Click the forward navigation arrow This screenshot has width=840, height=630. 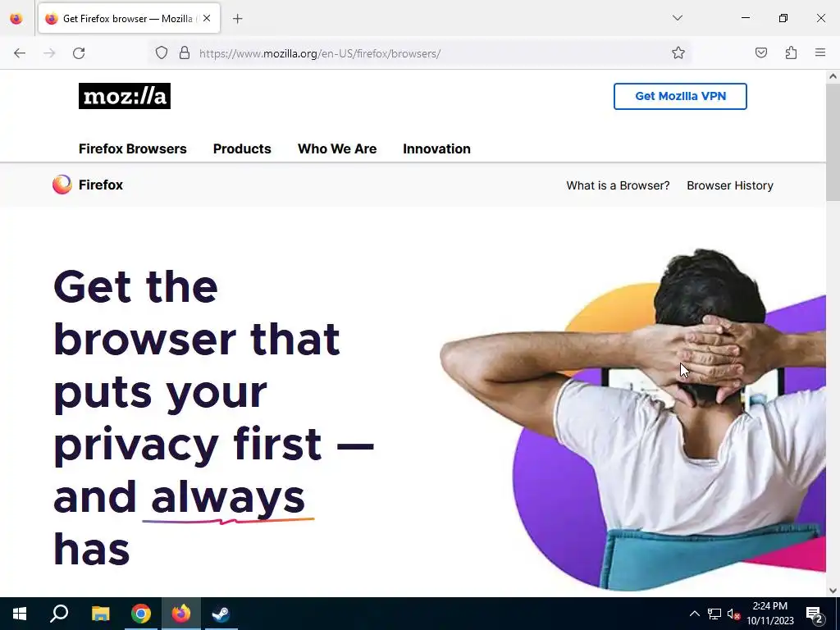49,53
